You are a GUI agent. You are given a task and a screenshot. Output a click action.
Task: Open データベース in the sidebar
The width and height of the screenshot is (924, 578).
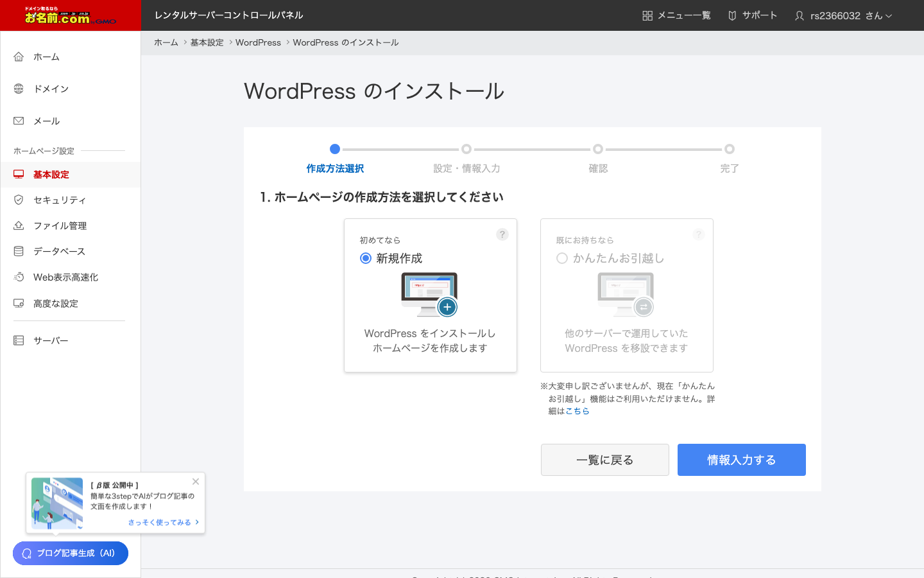click(71, 251)
